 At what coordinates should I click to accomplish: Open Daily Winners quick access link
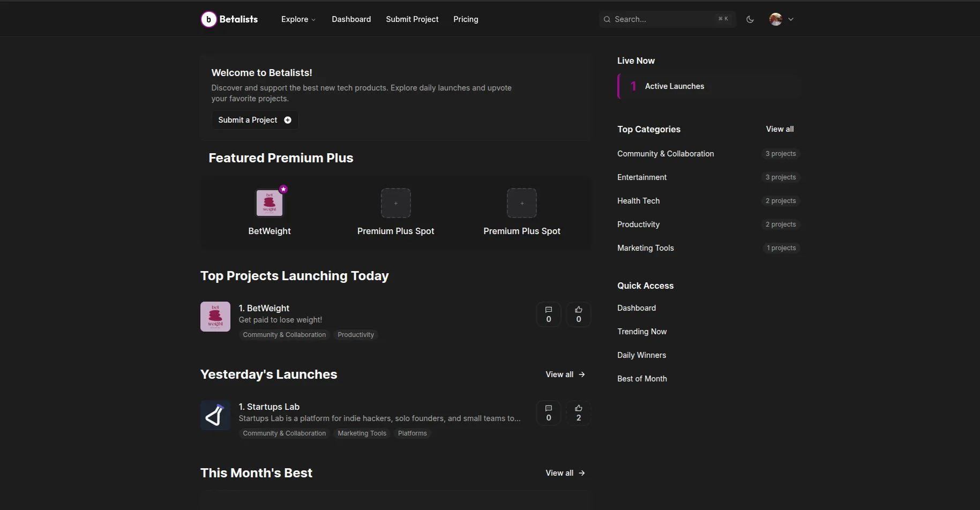pyautogui.click(x=641, y=355)
